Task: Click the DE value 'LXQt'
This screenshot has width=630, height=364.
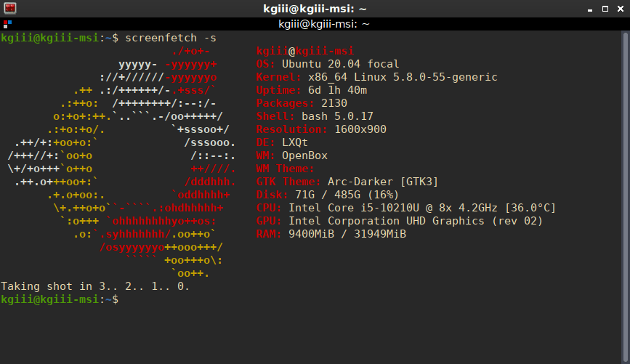Action: (295, 142)
